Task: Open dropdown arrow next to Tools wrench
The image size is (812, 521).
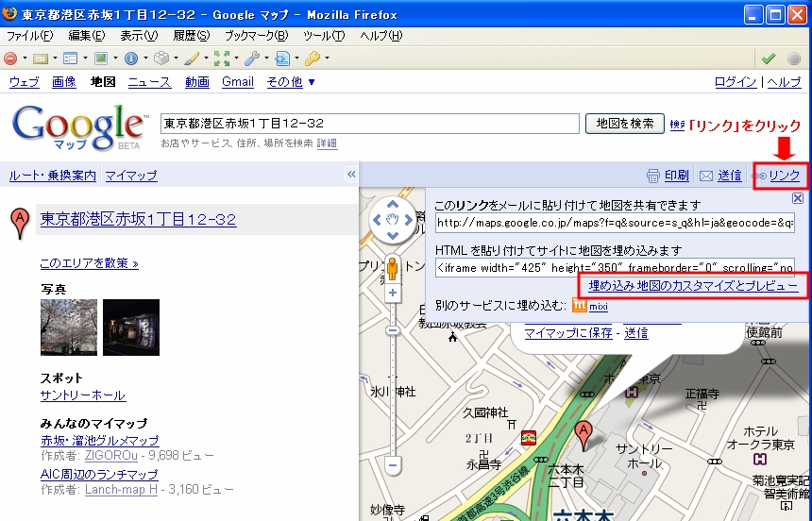Action: click(266, 59)
